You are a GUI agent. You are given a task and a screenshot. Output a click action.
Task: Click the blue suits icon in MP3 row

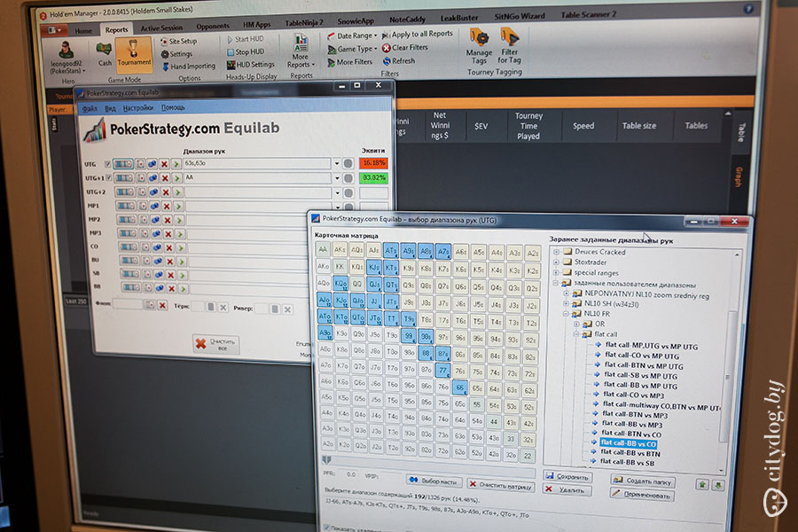tap(156, 234)
